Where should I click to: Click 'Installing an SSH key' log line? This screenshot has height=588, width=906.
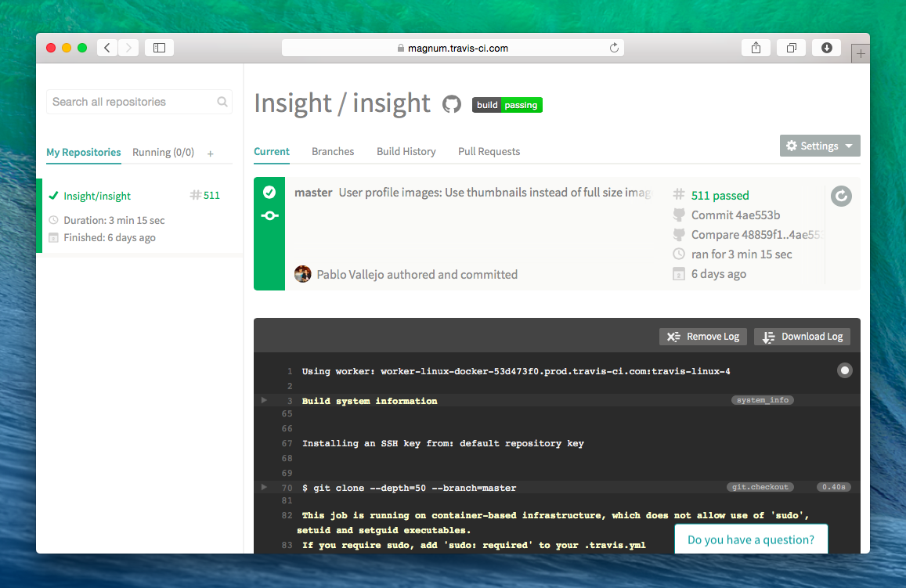click(443, 443)
